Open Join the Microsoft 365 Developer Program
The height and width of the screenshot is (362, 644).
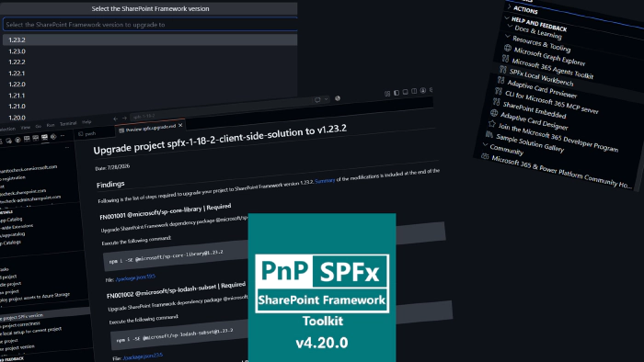[558, 137]
